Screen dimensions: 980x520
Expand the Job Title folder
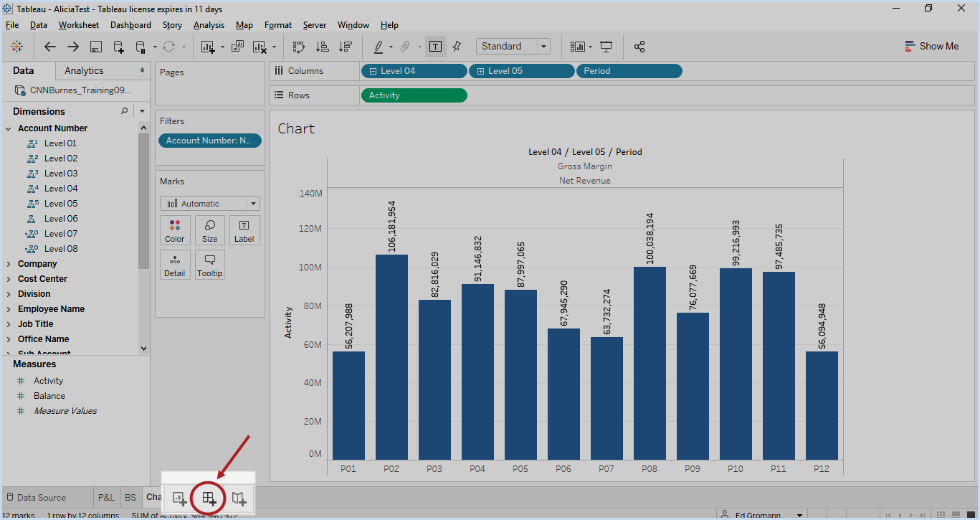[x=9, y=324]
